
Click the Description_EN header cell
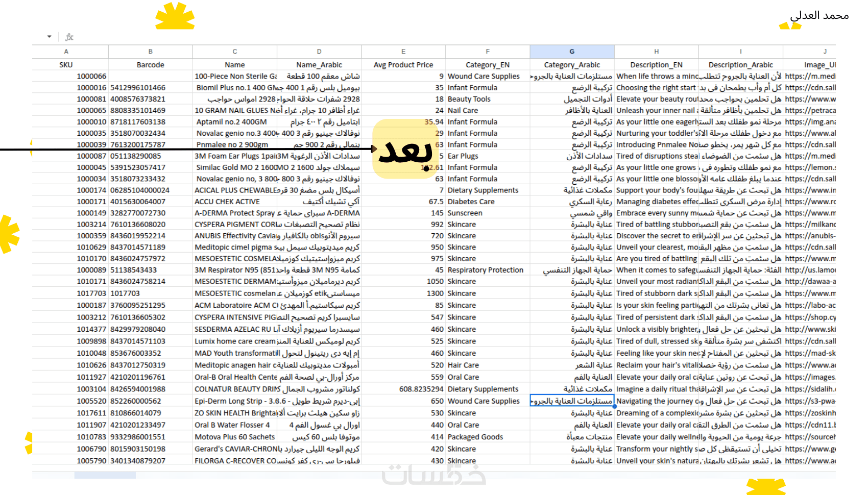[657, 65]
